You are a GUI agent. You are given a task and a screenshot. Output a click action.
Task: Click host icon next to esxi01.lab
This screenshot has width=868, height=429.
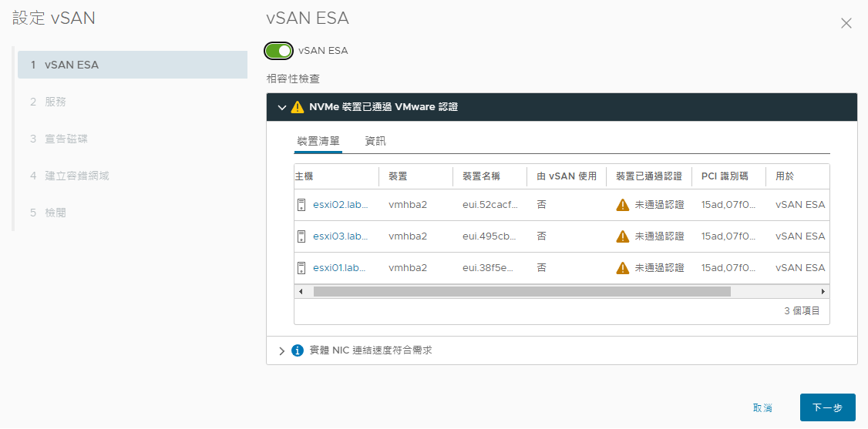tap(301, 268)
